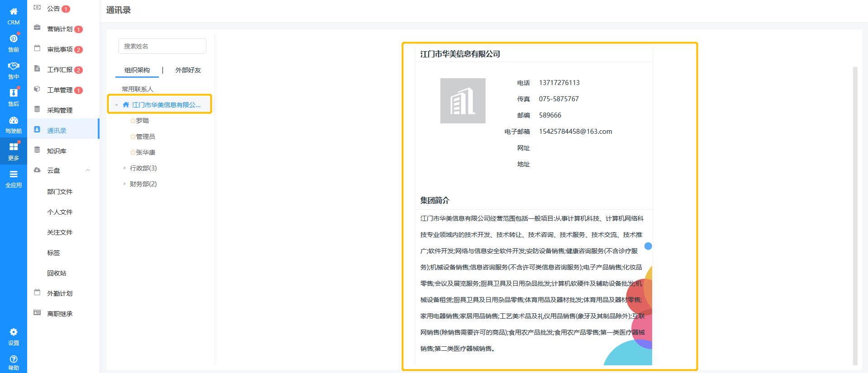Image resolution: width=868 pixels, height=373 pixels.
Task: Collapse the 云盘 menu section
Action: 88,170
